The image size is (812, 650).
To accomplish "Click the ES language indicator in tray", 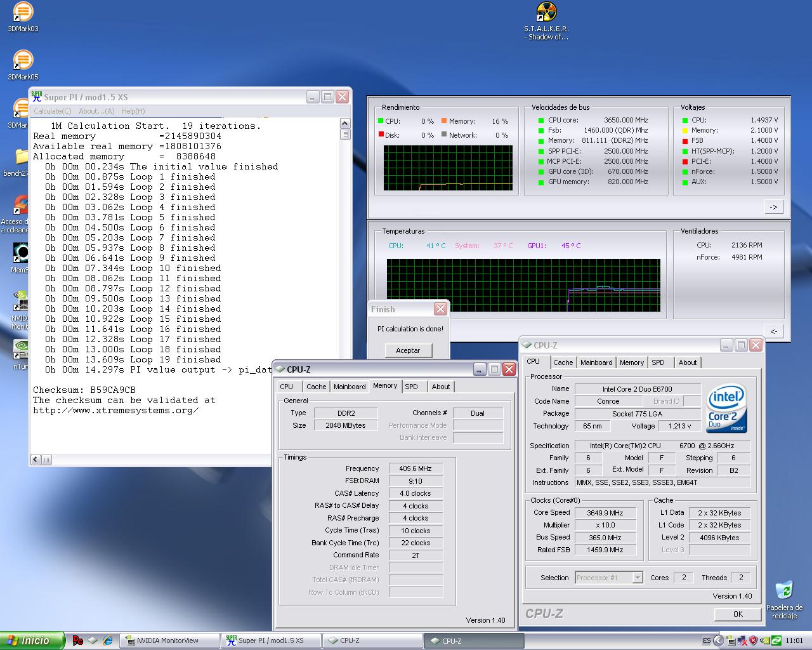I will click(x=707, y=640).
